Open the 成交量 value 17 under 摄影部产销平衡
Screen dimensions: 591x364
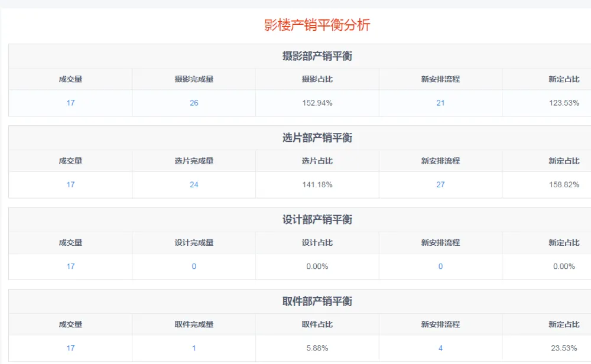pos(70,103)
